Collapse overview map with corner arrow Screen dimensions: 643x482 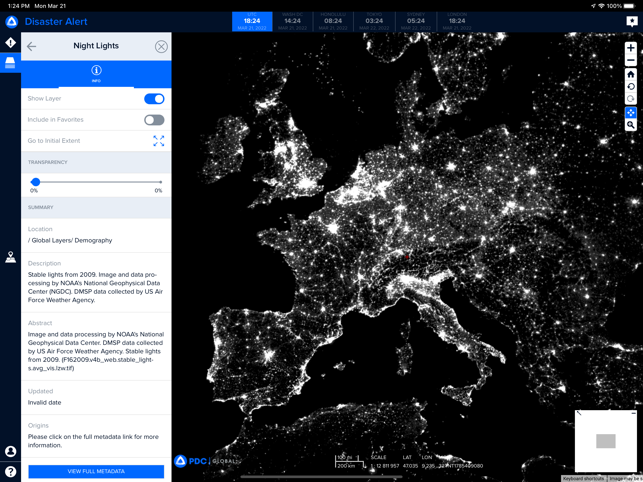point(579,413)
